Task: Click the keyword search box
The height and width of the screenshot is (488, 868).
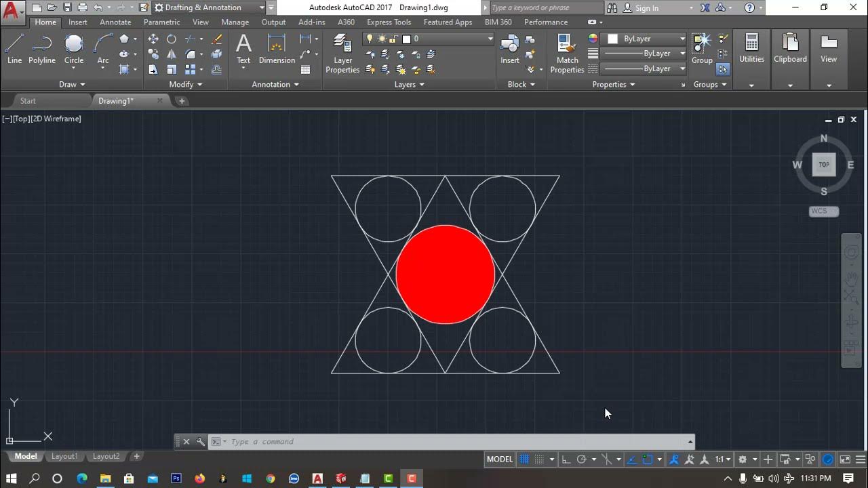Action: pos(545,7)
